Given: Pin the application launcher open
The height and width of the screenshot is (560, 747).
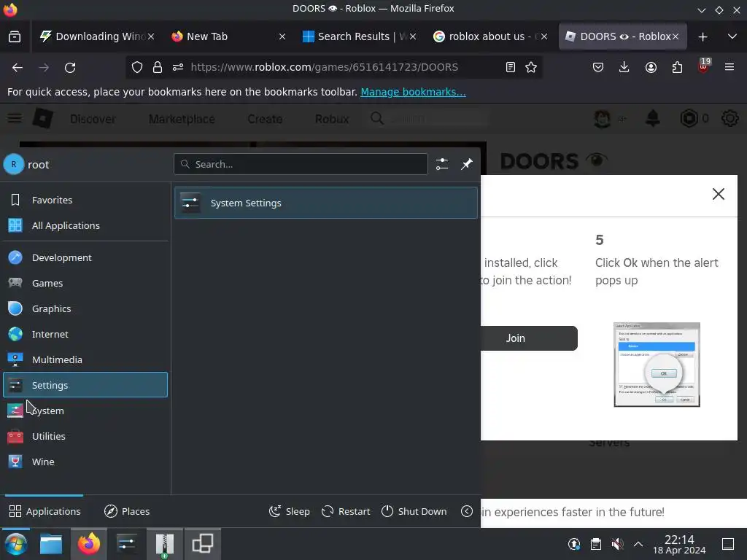Looking at the screenshot, I should click(x=466, y=164).
